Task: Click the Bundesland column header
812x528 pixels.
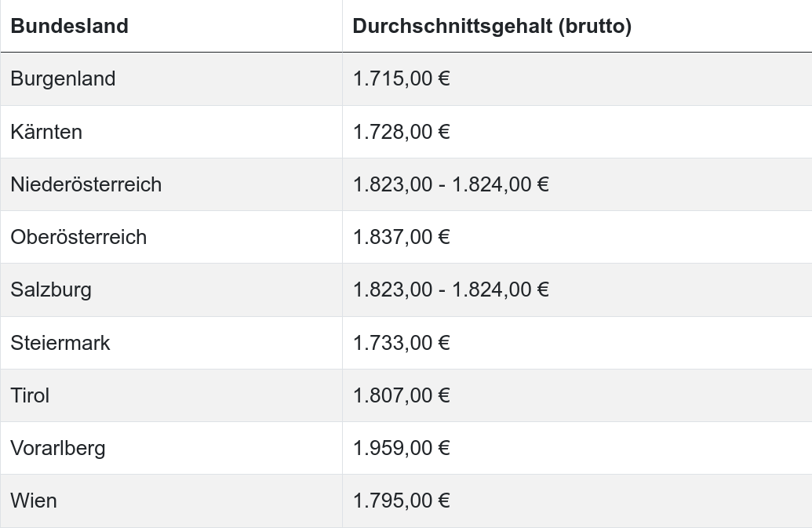Action: [x=69, y=26]
